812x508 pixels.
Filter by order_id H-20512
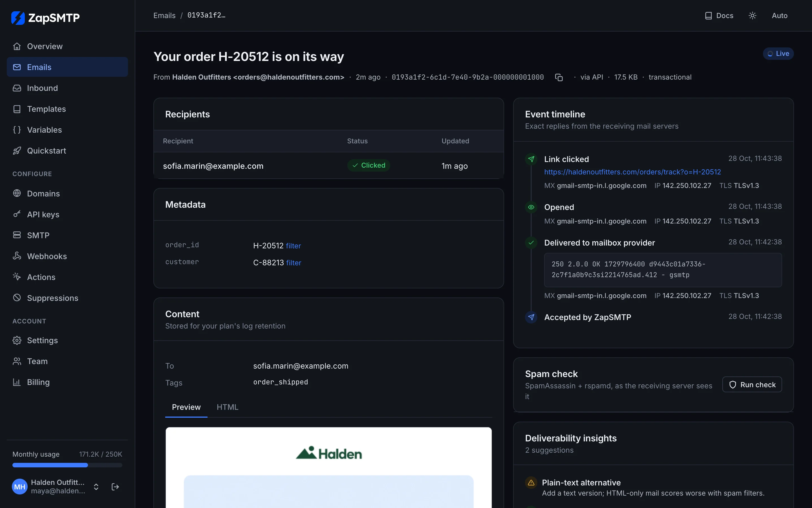click(293, 246)
